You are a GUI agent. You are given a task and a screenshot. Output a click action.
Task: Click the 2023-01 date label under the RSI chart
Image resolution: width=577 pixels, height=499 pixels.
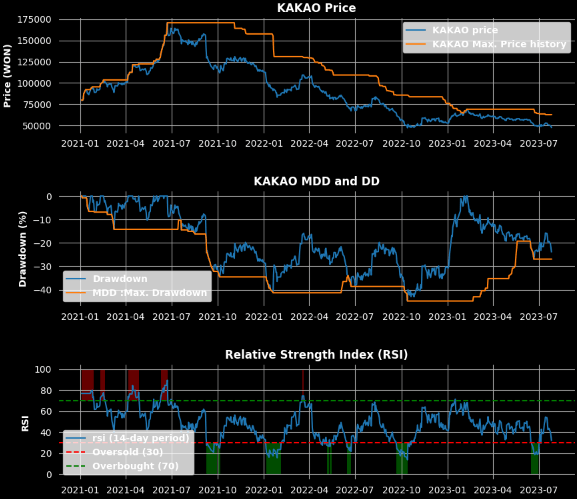tap(447, 490)
